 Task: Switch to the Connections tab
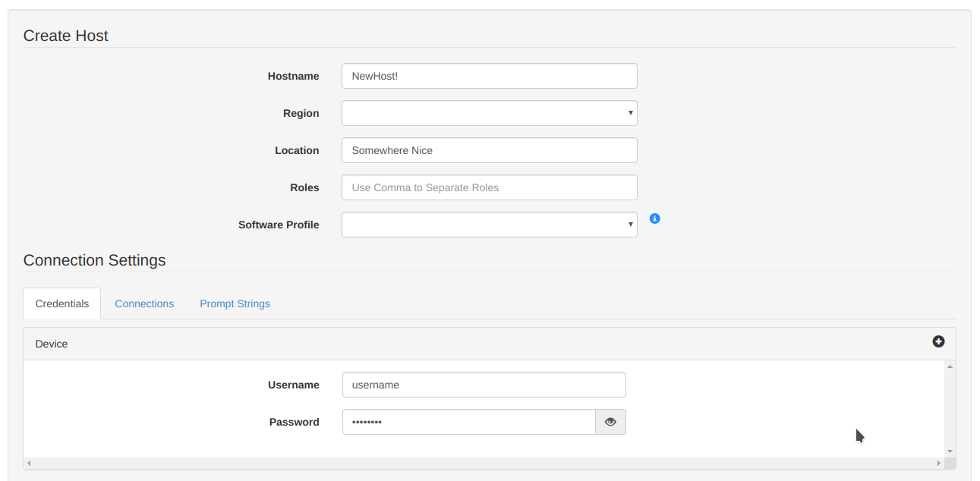[x=144, y=303]
